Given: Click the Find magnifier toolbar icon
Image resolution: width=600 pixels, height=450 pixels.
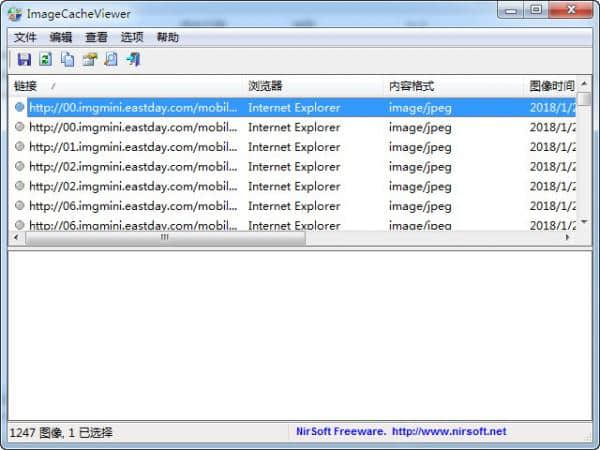Looking at the screenshot, I should click(111, 60).
